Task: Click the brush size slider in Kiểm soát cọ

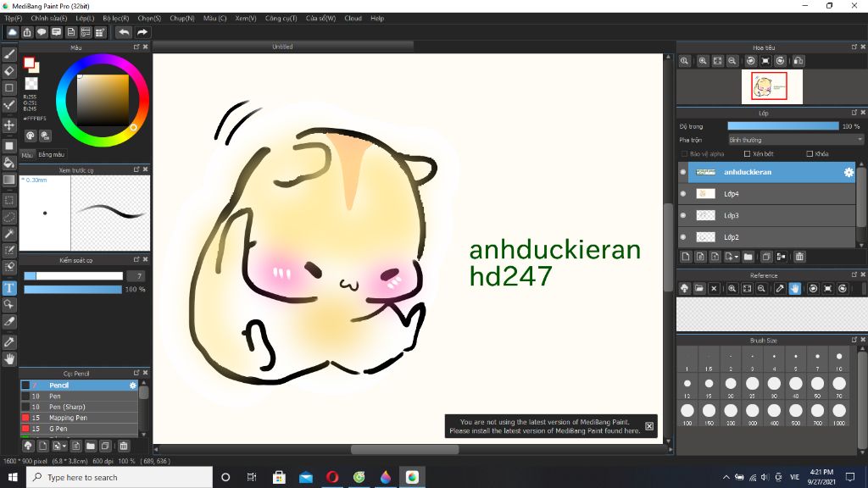Action: [73, 275]
